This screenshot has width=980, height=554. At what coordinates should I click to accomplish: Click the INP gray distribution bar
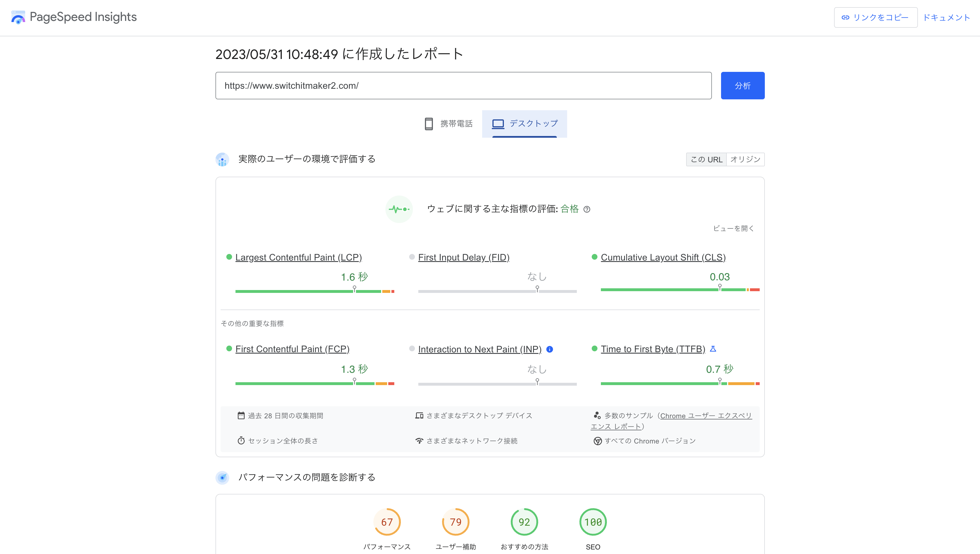click(497, 384)
